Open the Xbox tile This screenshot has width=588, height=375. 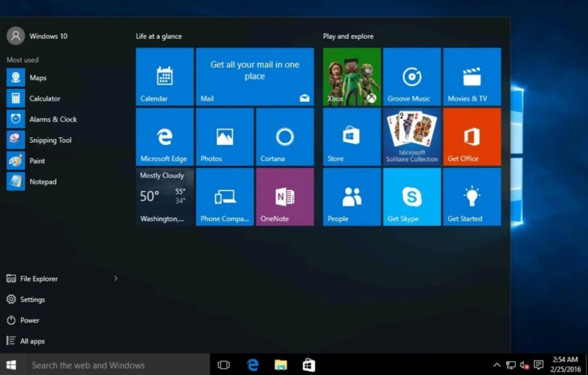[352, 77]
